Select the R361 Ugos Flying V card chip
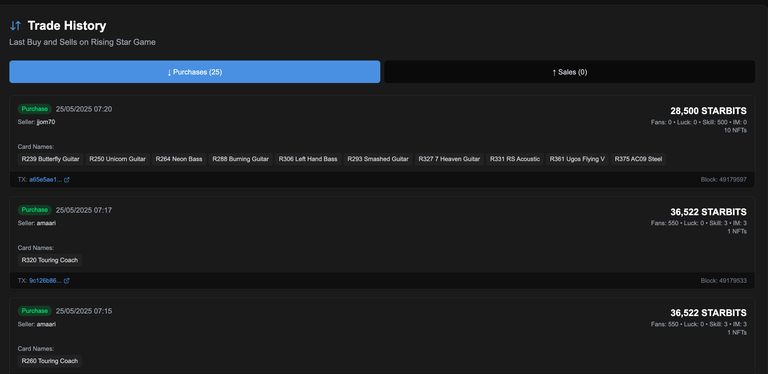The height and width of the screenshot is (374, 768). tap(577, 159)
